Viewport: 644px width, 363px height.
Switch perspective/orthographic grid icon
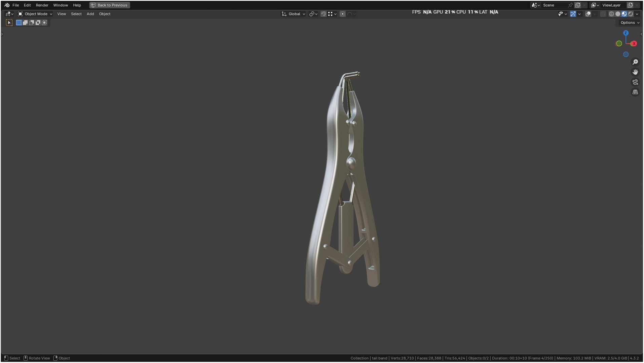pos(635,92)
